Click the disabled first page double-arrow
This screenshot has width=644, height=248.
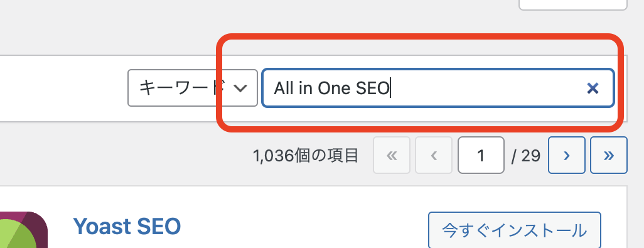tap(392, 155)
